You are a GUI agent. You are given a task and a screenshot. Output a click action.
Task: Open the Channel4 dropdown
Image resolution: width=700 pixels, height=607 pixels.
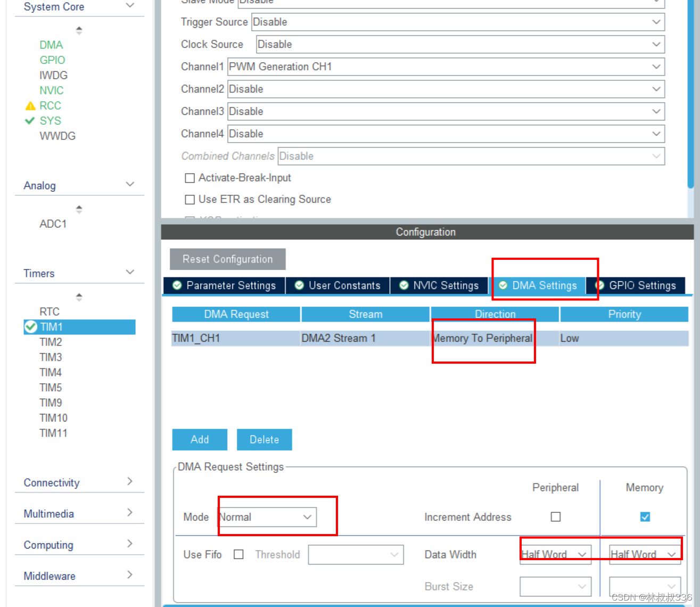coord(446,134)
